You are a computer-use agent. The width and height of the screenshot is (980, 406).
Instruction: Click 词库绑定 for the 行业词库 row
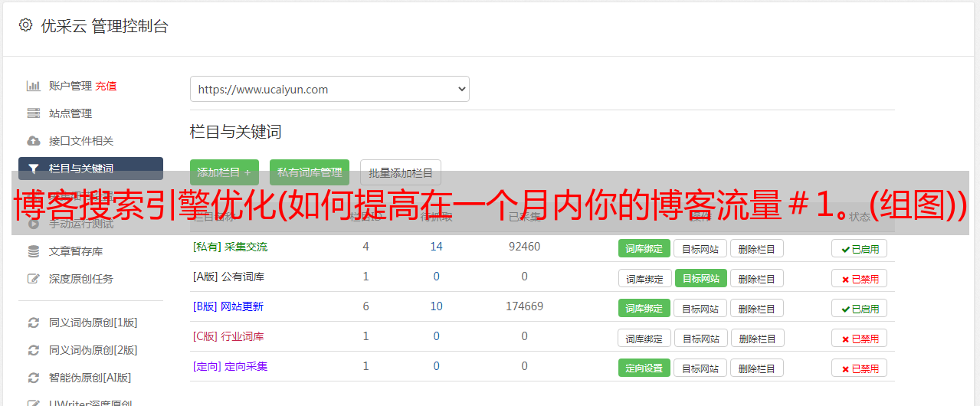tap(644, 338)
